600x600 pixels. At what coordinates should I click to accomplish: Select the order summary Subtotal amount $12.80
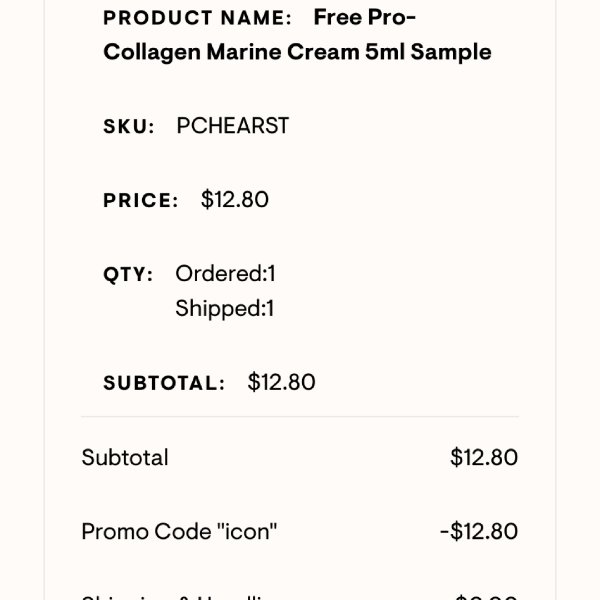pos(484,457)
